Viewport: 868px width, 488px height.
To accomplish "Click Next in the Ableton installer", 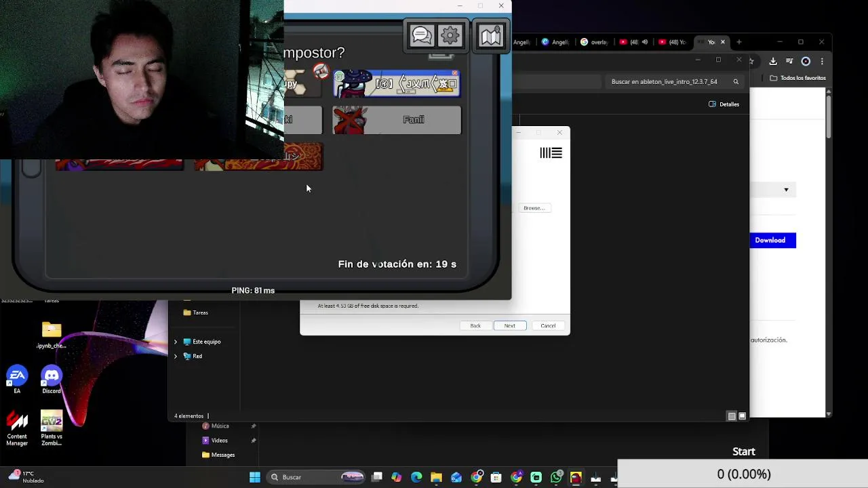I will click(x=510, y=326).
